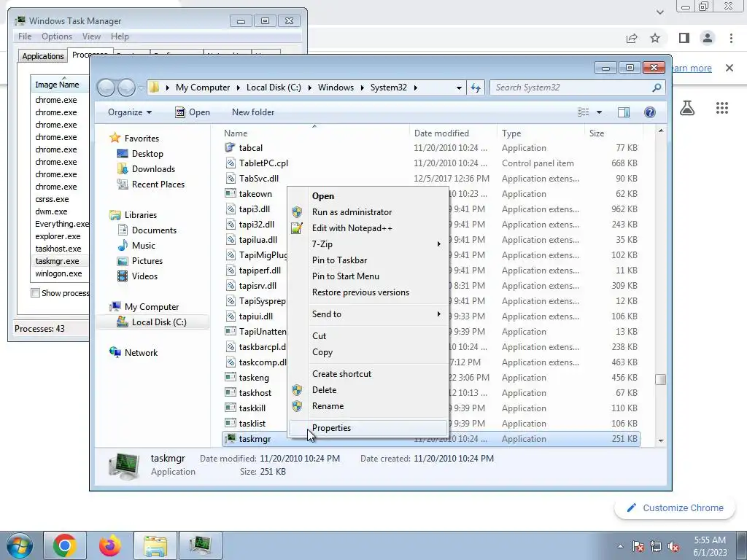
Task: Select the taskmgr file icon in list
Action: tap(231, 438)
